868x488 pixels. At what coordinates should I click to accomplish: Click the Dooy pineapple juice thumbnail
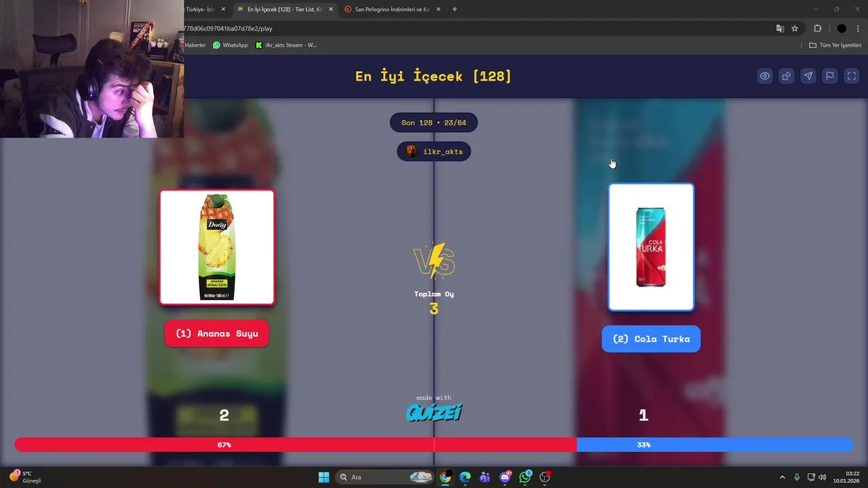click(217, 247)
